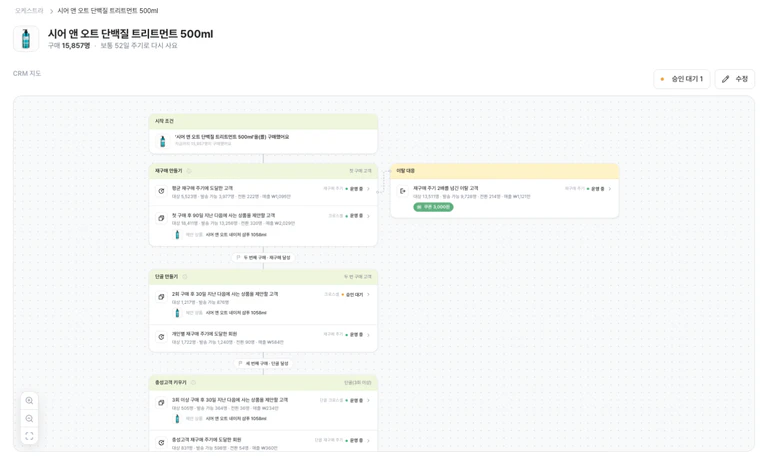Select the 시작 조건 header

click(x=263, y=121)
